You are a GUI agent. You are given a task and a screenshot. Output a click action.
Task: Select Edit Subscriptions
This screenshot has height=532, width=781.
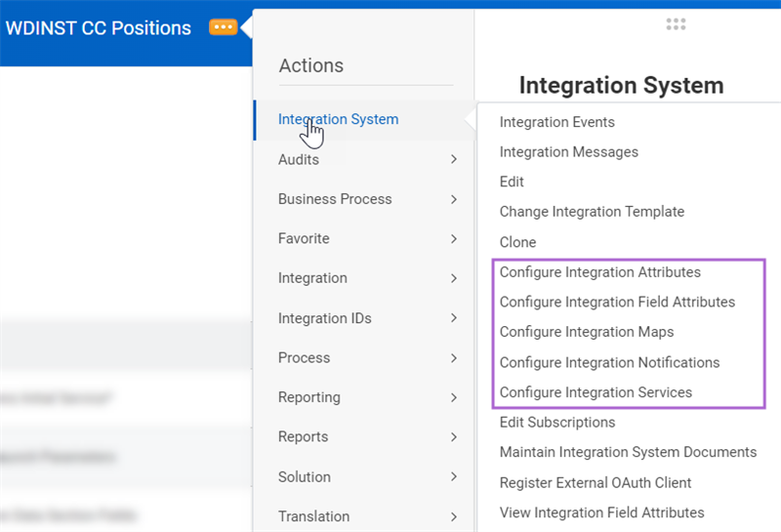tap(557, 423)
